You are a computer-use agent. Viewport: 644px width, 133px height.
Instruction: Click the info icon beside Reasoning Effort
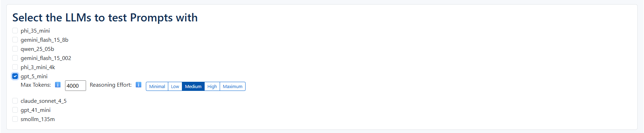tap(139, 85)
